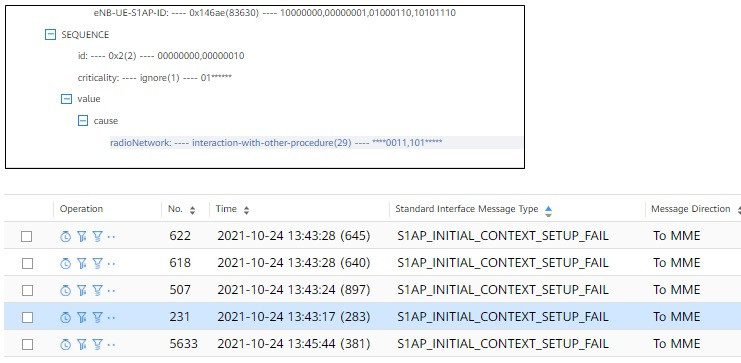Click the clock icon in row 5633
This screenshot has width=741, height=363.
pos(65,344)
